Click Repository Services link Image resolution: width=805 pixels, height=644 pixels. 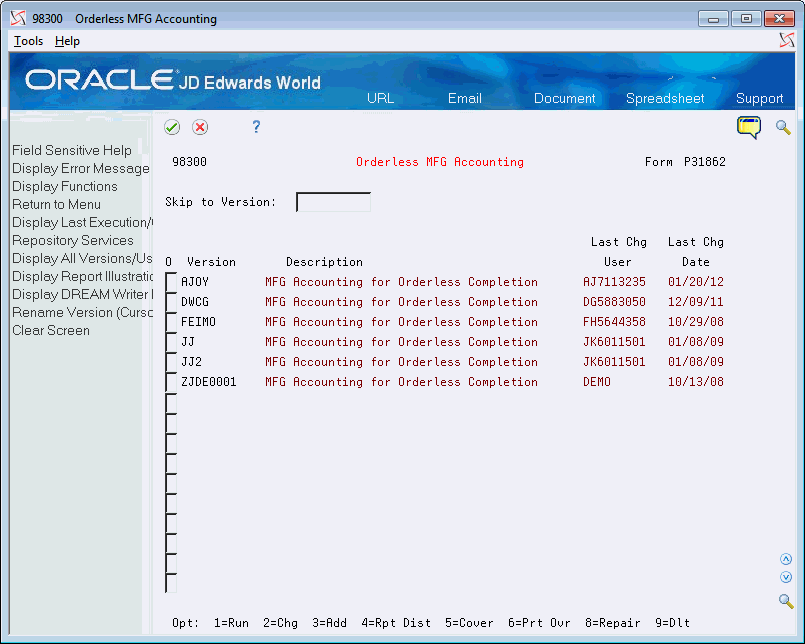tap(72, 240)
